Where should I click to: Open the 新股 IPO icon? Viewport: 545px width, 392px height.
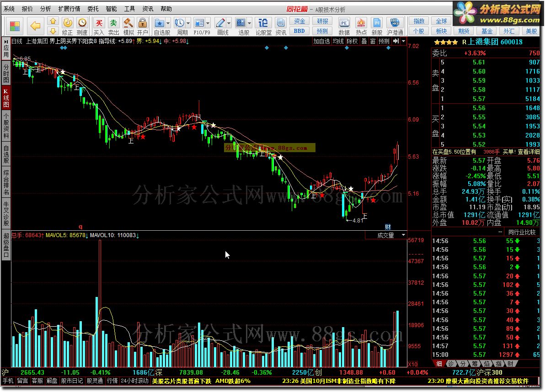[377, 26]
